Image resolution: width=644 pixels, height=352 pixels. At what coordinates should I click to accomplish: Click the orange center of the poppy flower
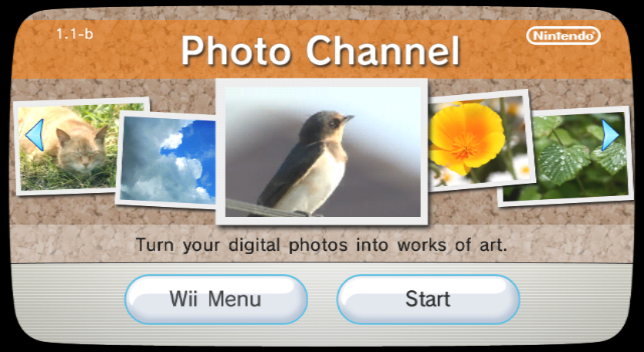pos(465,146)
